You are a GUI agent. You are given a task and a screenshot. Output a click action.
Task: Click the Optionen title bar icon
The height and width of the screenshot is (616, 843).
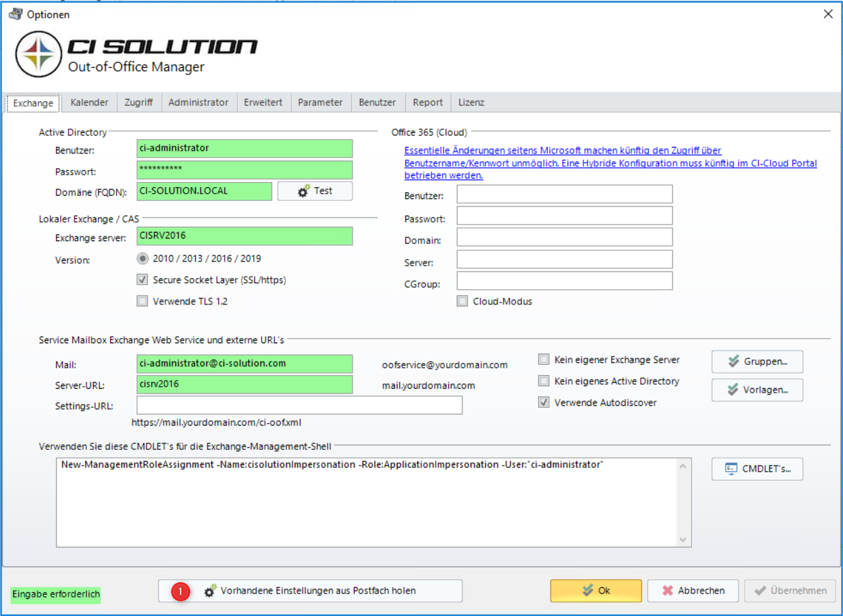tap(15, 14)
